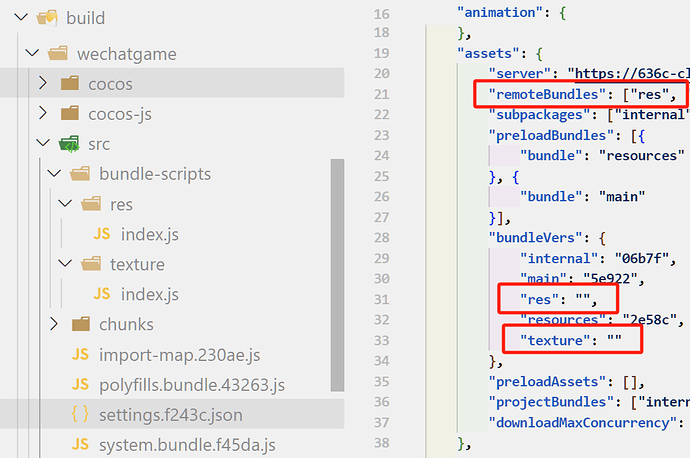Select the settings.f243c.json file

tap(170, 415)
